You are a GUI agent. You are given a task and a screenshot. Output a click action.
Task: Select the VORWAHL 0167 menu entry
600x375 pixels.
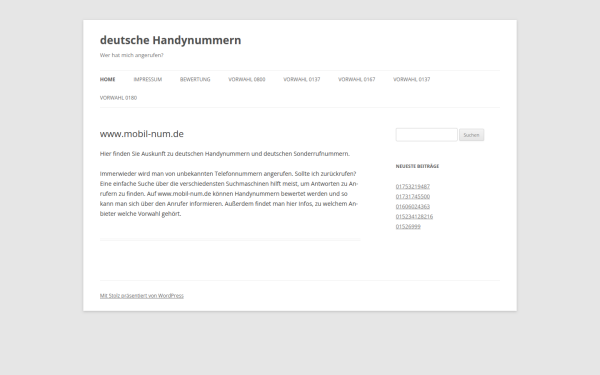357,79
